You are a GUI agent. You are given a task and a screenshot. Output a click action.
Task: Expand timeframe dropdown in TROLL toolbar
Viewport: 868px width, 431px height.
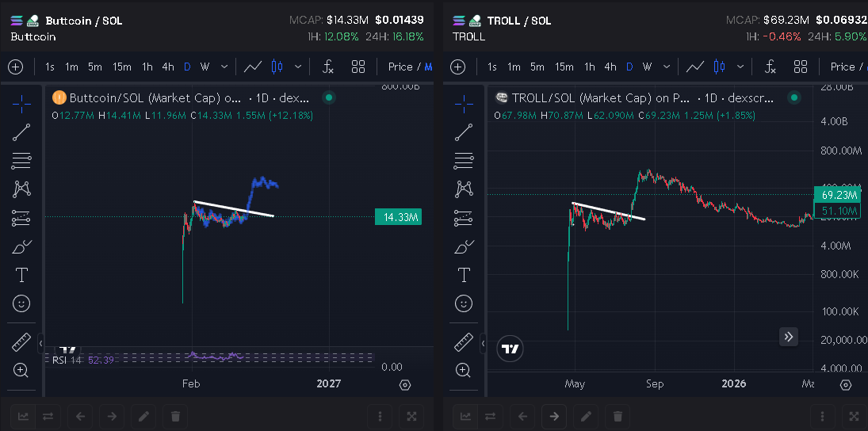coord(667,67)
